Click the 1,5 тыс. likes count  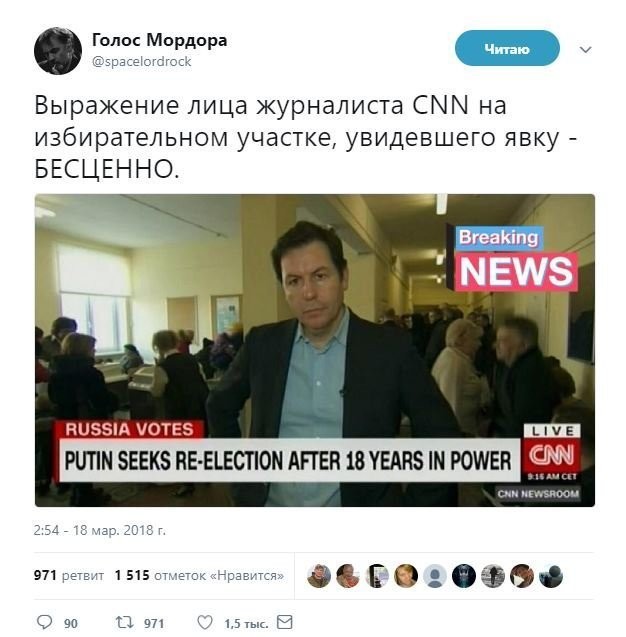[246, 623]
